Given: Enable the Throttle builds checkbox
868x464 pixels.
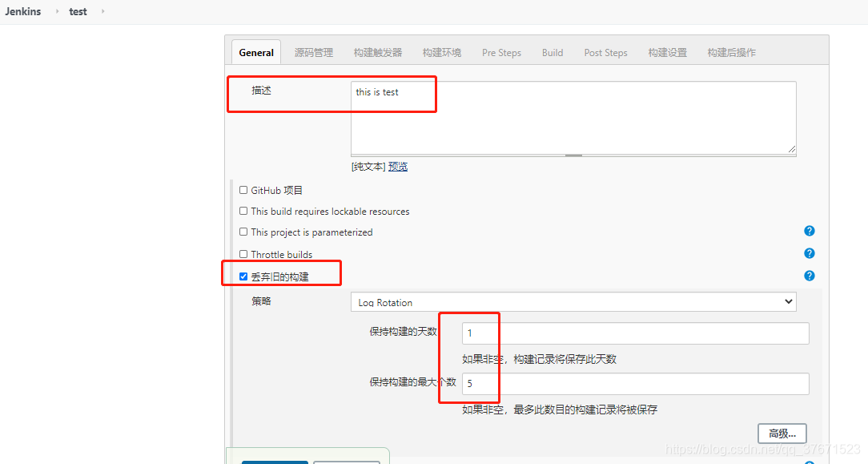Looking at the screenshot, I should click(243, 254).
